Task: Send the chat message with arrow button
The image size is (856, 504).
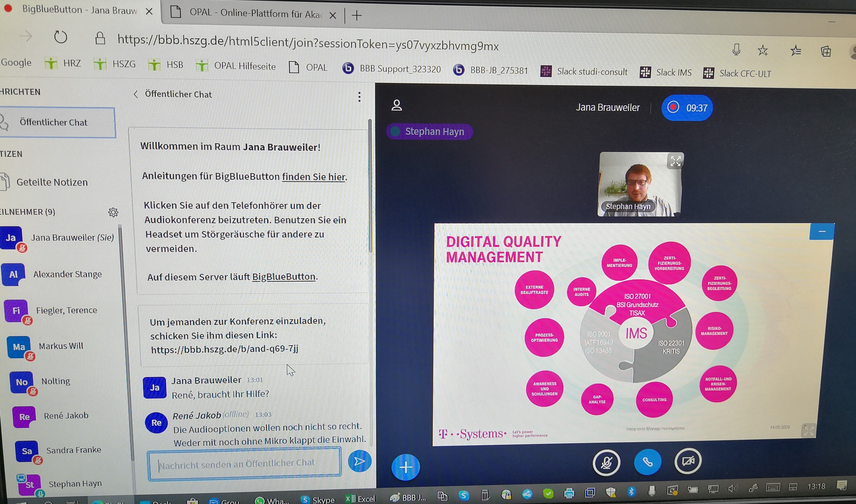Action: tap(359, 461)
